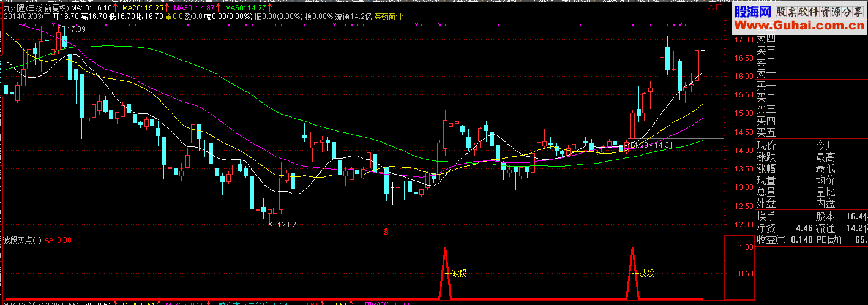This screenshot has height=305, width=868.
Task: Select the 波段买点(1) indicator title
Action: tap(22, 240)
